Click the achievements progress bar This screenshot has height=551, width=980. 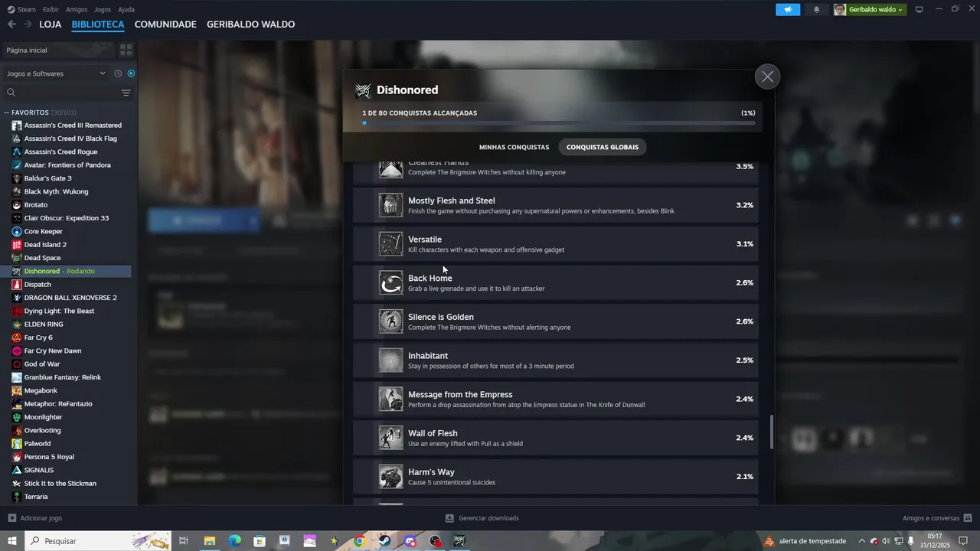point(559,122)
